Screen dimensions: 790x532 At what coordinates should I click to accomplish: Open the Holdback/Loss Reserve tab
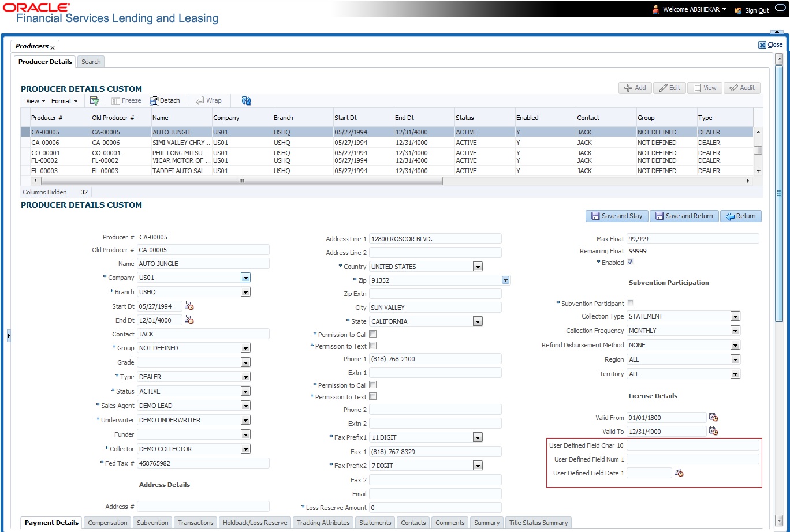[x=255, y=523]
